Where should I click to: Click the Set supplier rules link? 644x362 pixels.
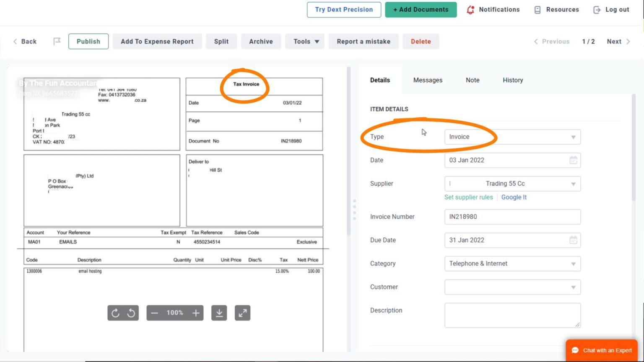[468, 197]
